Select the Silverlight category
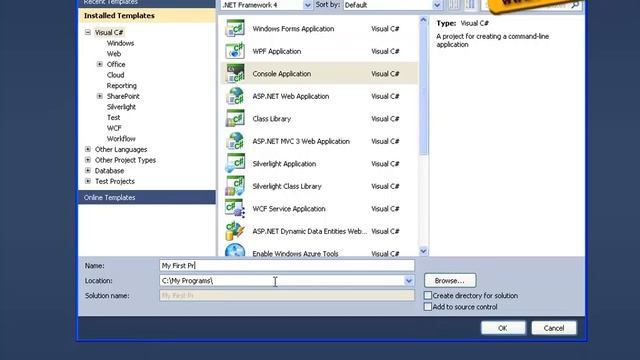The width and height of the screenshot is (640, 360). click(x=121, y=107)
